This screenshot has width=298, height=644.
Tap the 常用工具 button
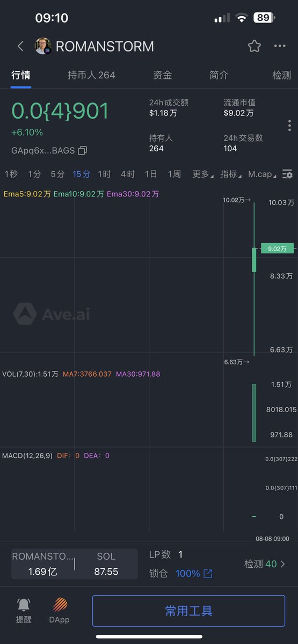click(188, 611)
